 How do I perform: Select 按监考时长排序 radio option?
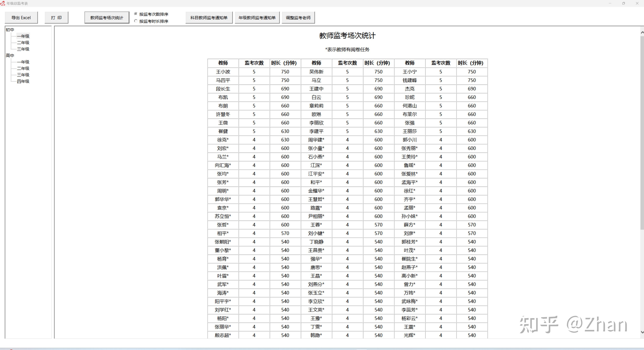136,21
